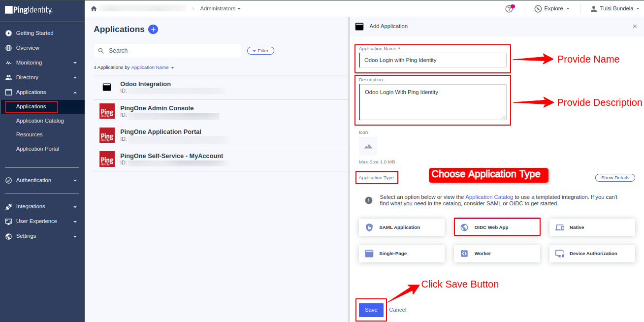The height and width of the screenshot is (322, 644).
Task: Expand the Authentication menu arrow
Action: (75, 181)
